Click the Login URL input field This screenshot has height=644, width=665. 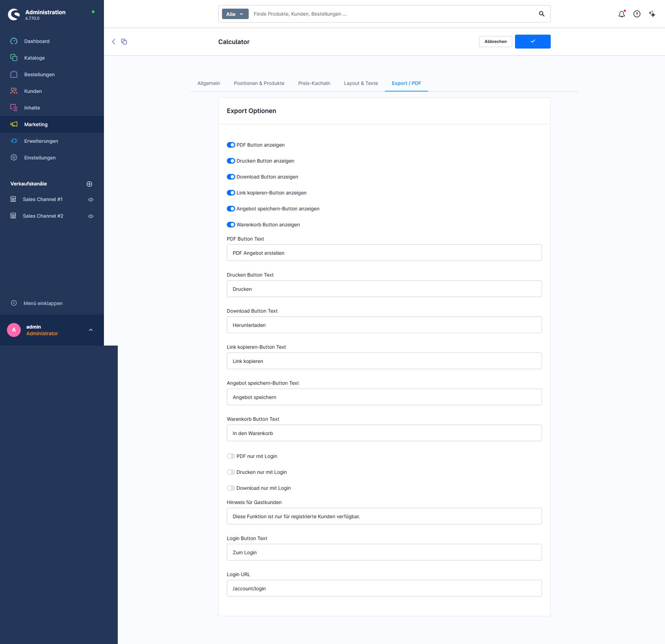click(384, 588)
